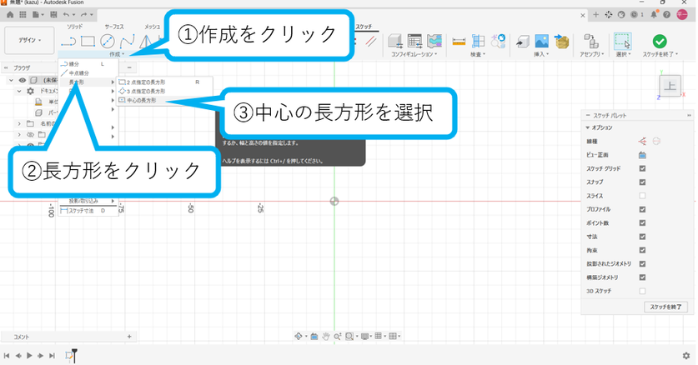The width and height of the screenshot is (698, 365).
Task: Click the construction linetype icon in palette
Action: click(642, 141)
